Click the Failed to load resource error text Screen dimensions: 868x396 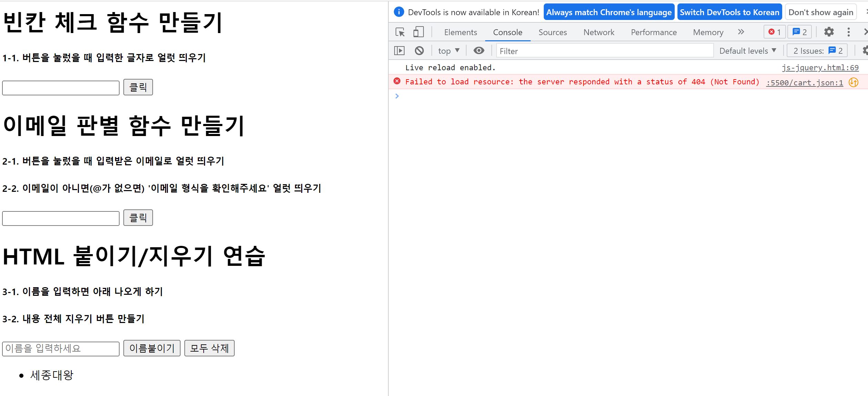pos(582,82)
